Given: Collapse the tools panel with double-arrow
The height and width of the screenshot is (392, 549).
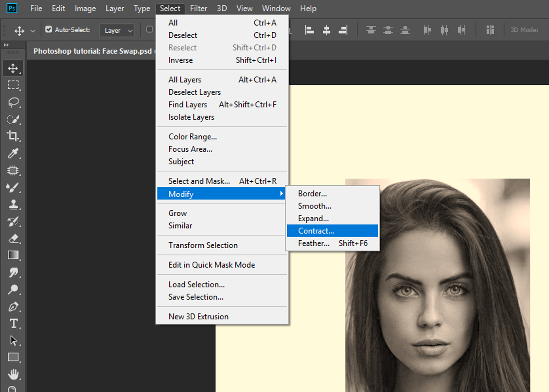Looking at the screenshot, I should 6,45.
